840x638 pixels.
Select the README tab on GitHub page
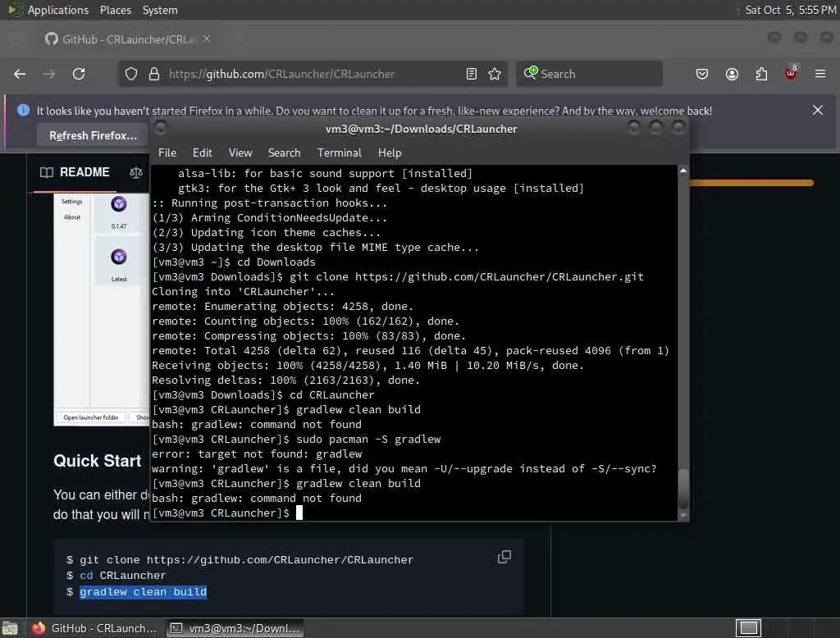point(75,172)
